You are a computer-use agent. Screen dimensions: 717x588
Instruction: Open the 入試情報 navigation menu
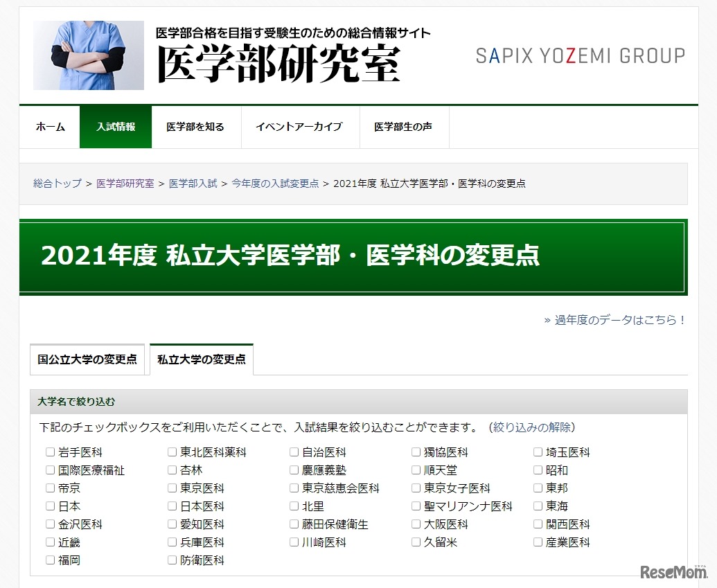115,127
